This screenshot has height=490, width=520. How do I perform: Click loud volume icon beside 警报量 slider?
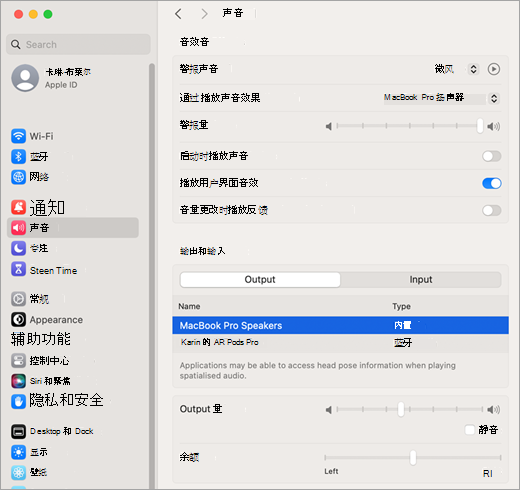pos(494,126)
